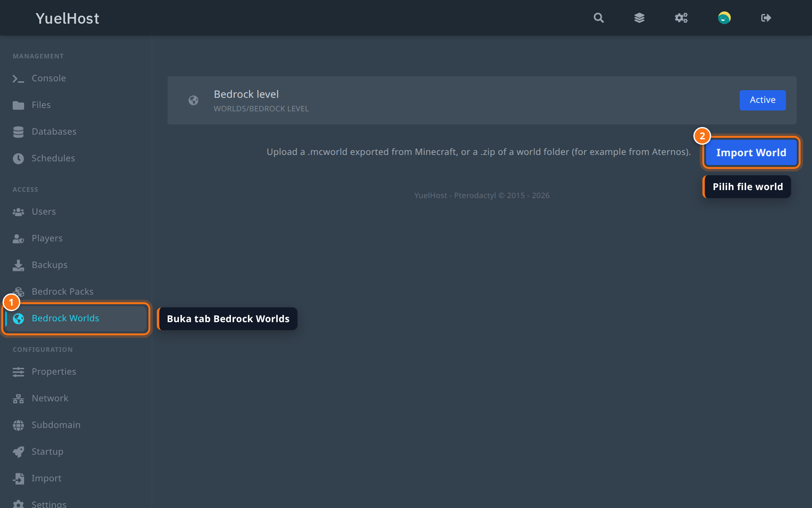812x508 pixels.
Task: Click the Properties sliders icon
Action: [18, 372]
